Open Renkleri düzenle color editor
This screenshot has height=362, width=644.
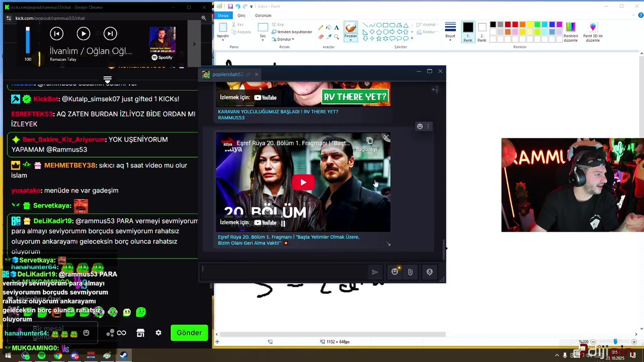click(571, 32)
